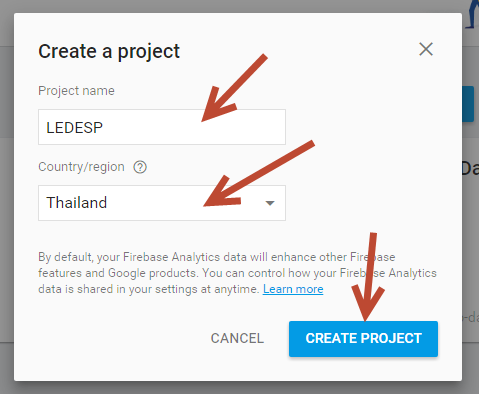This screenshot has width=479, height=394.
Task: Close the Create a project dialog
Action: click(x=426, y=49)
